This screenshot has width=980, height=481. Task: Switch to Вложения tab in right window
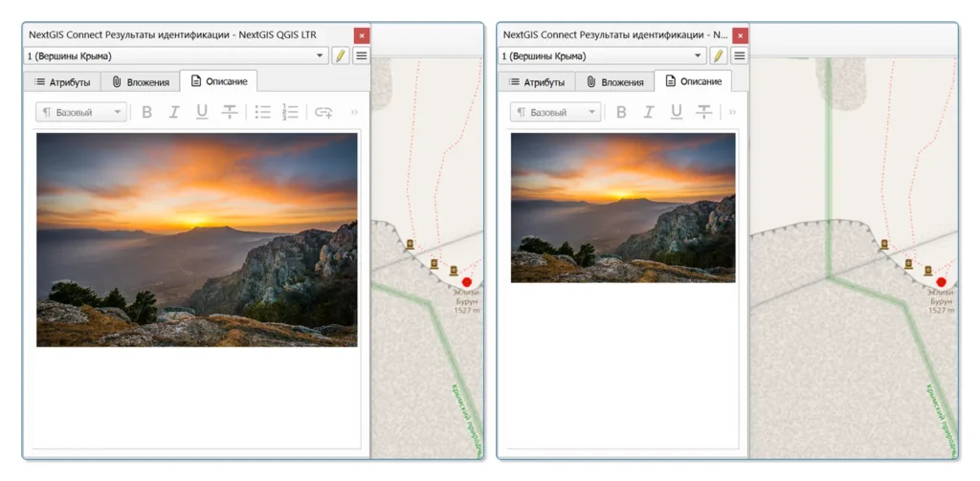click(614, 82)
